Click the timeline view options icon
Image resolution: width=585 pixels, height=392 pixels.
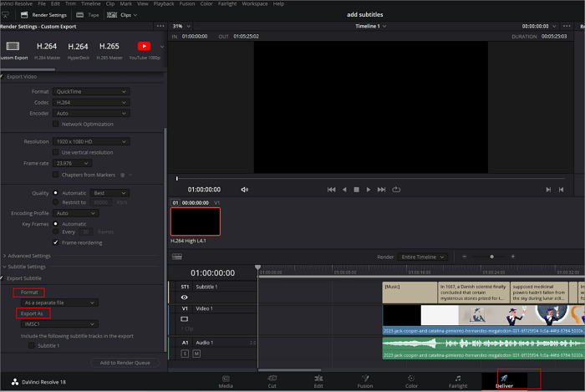(177, 257)
